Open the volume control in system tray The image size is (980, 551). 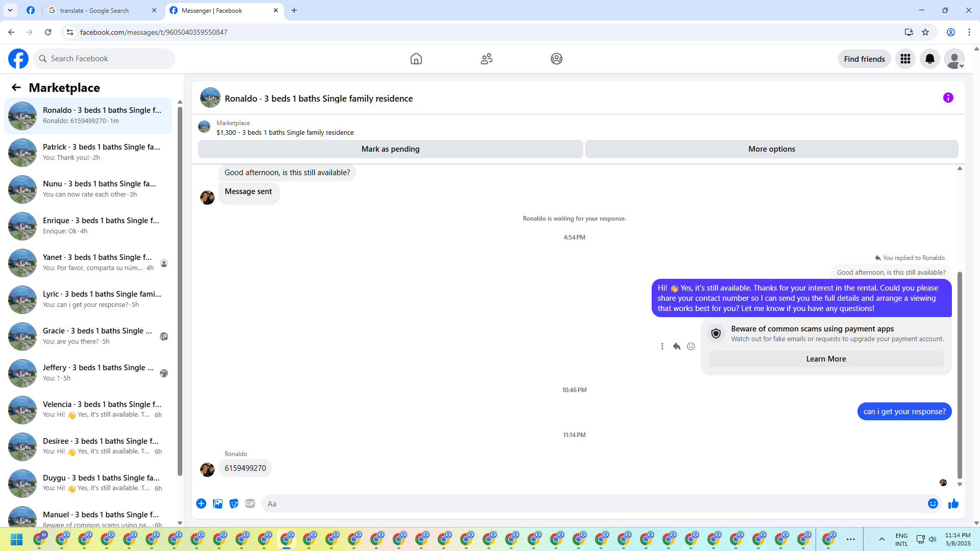point(933,539)
